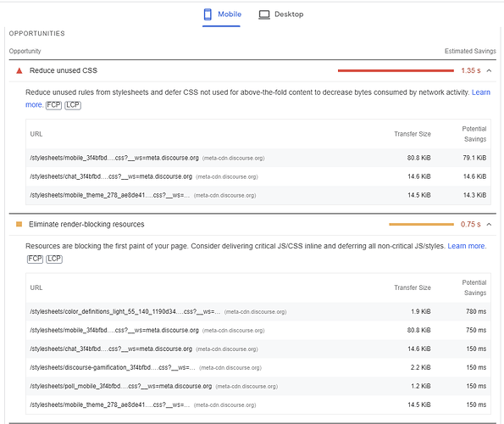
Task: Click the 1.35 s estimated savings value
Action: coord(471,70)
